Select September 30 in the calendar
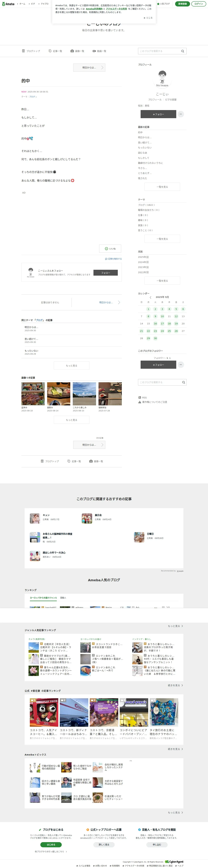The image size is (208, 868). [155, 338]
